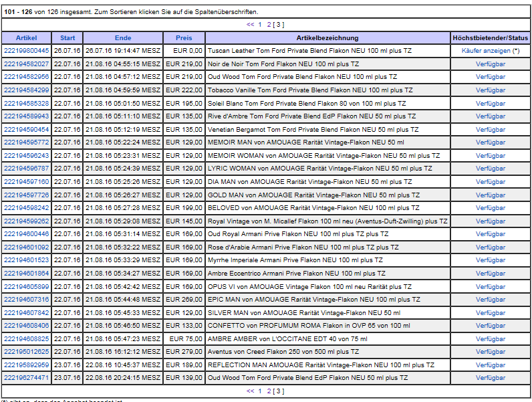
Task: Open article number 222194601523
Action: 27,260
